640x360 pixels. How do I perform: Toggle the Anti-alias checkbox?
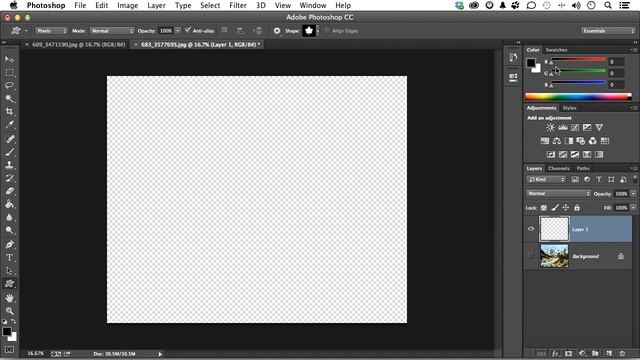coord(188,30)
